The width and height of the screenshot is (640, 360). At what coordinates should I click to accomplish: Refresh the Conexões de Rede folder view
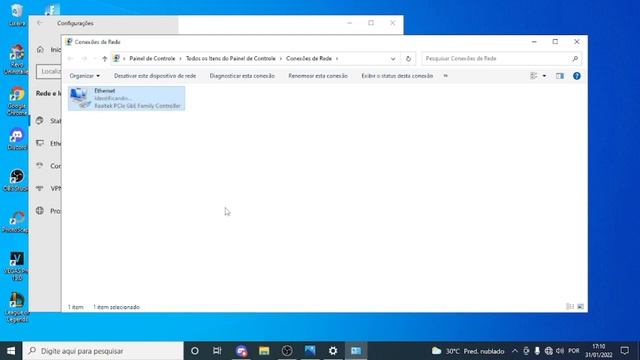(408, 59)
